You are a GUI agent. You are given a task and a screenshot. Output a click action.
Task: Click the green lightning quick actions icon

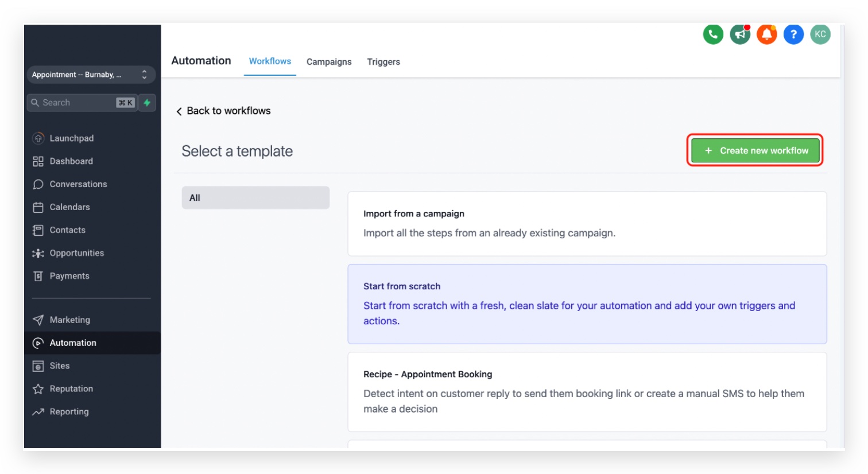click(x=147, y=103)
